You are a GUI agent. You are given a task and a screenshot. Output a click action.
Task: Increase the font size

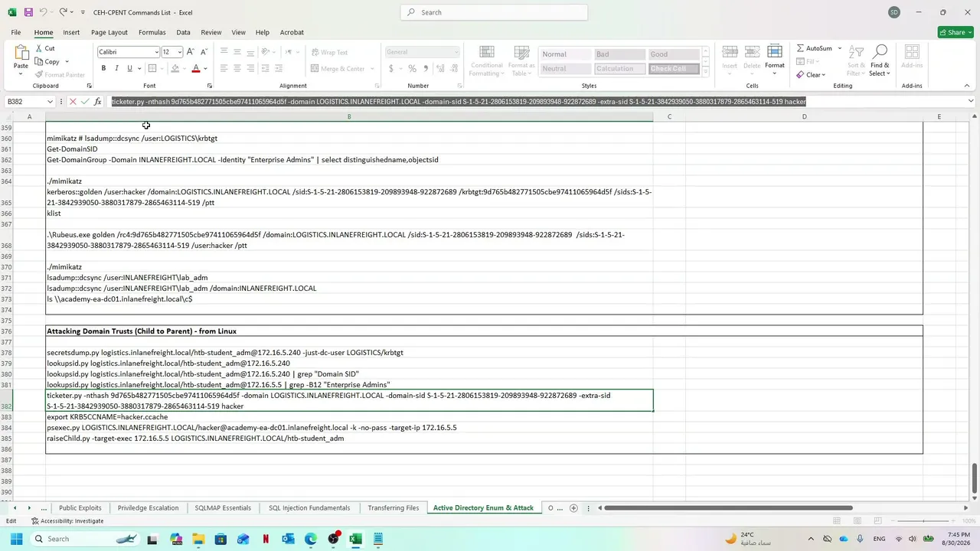pos(191,52)
